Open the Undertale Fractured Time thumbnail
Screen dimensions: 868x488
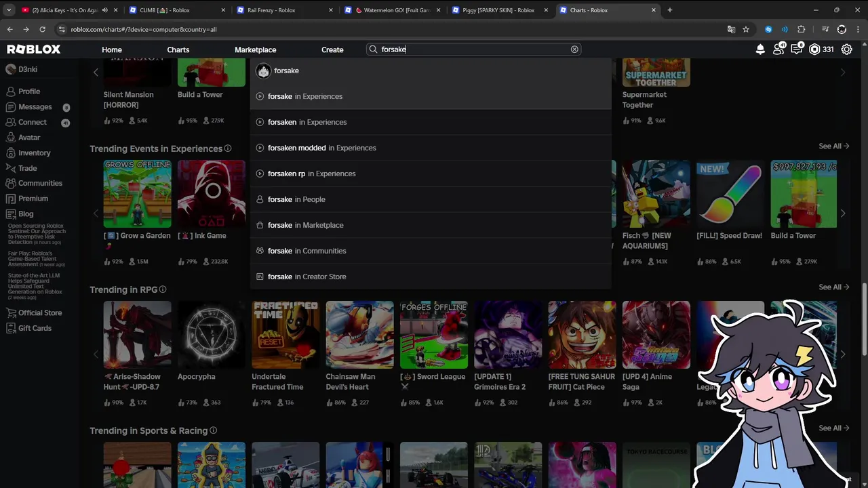point(285,335)
